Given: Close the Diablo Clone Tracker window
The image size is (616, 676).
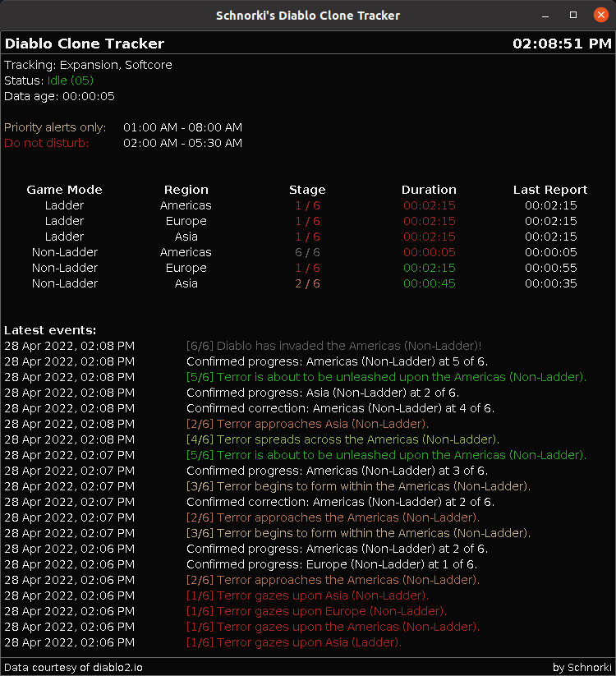Looking at the screenshot, I should pos(597,16).
